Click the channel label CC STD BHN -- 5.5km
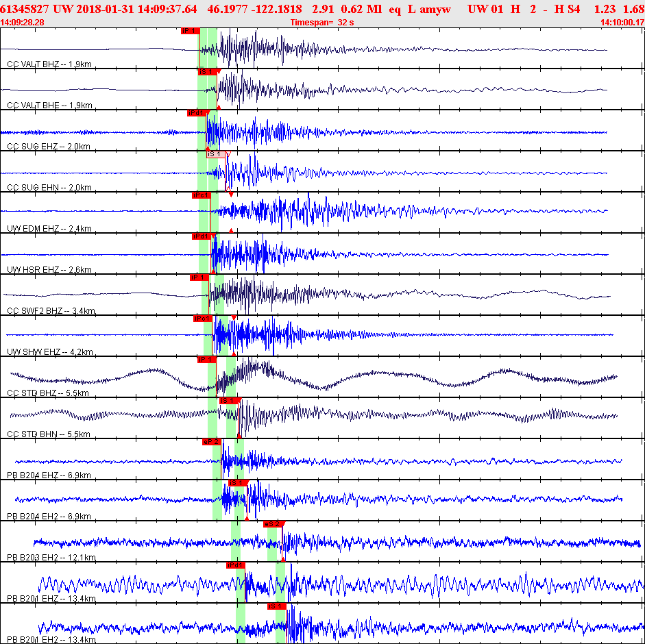645x644 pixels. click(49, 434)
